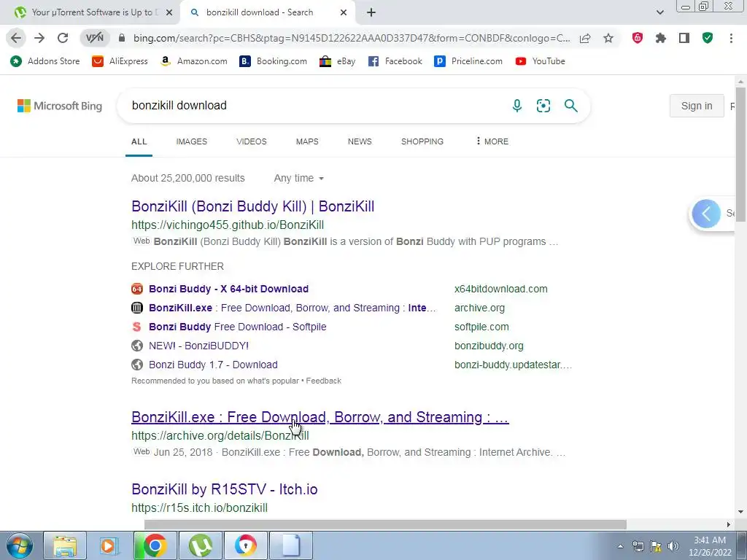Open the media player taskbar icon
This screenshot has width=747, height=560.
pyautogui.click(x=109, y=545)
